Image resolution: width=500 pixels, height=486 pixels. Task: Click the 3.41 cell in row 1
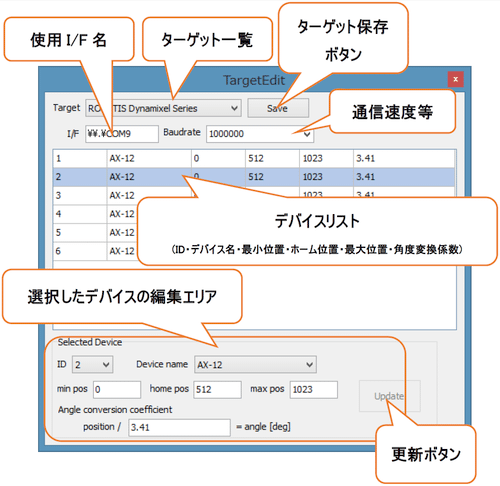tap(403, 158)
